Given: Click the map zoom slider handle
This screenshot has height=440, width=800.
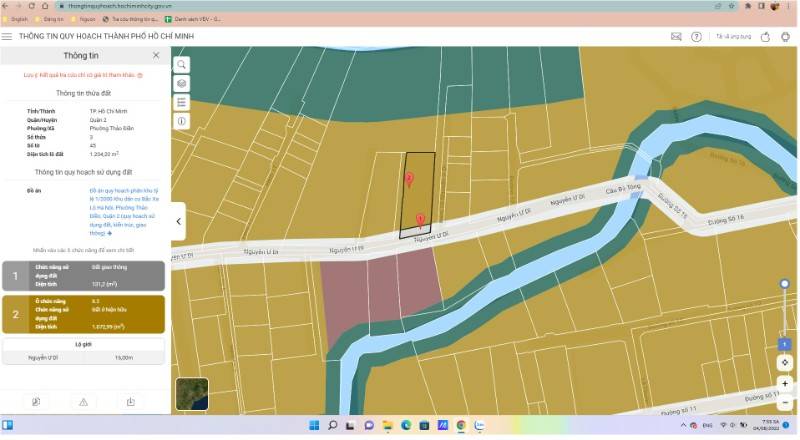Looking at the screenshot, I should 785,285.
